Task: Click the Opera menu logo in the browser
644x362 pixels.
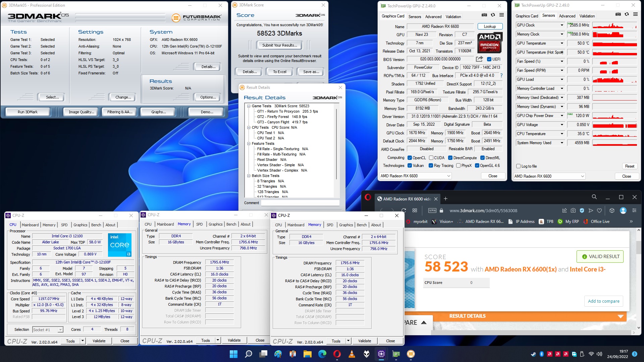Action: [x=368, y=197]
